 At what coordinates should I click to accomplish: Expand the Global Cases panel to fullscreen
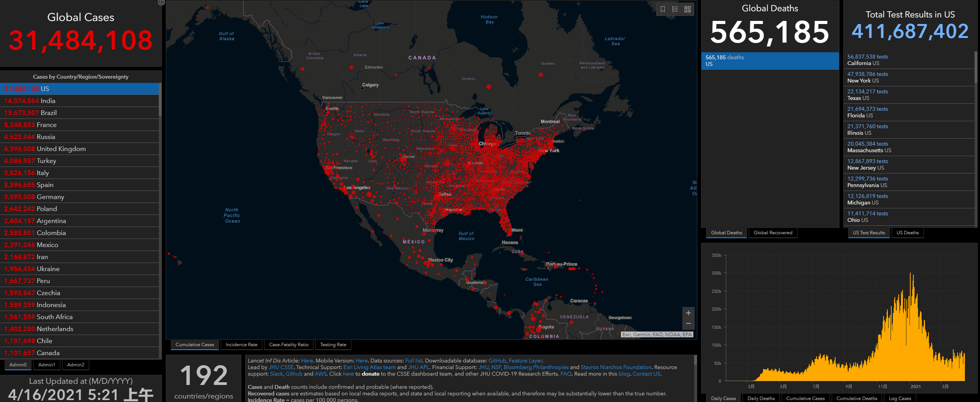162,2
